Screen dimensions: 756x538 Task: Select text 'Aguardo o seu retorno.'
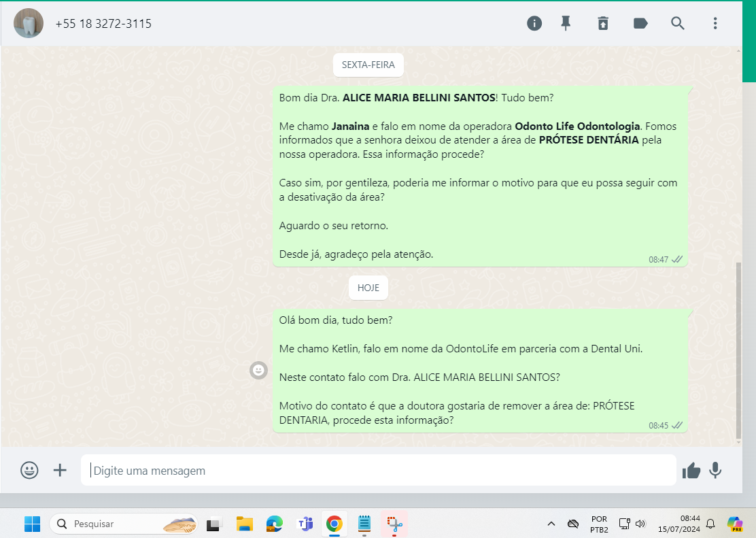pyautogui.click(x=334, y=226)
